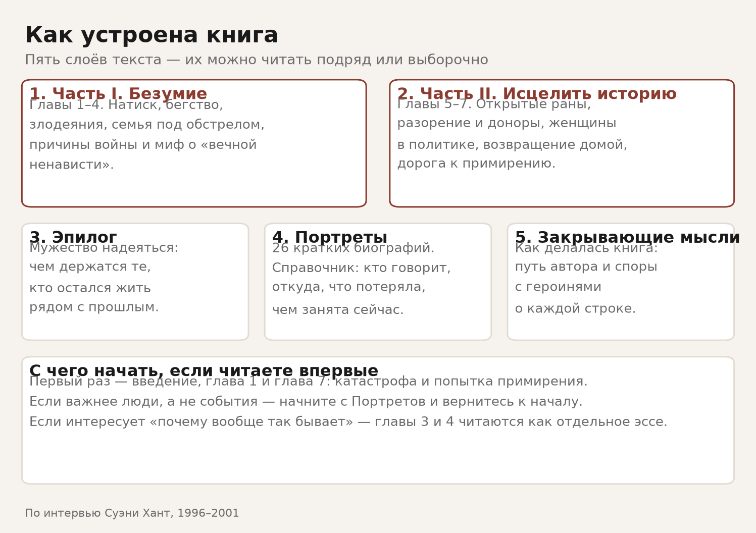Click the word «ненависти».» in card 1
This screenshot has width=756, height=533.
72,165
